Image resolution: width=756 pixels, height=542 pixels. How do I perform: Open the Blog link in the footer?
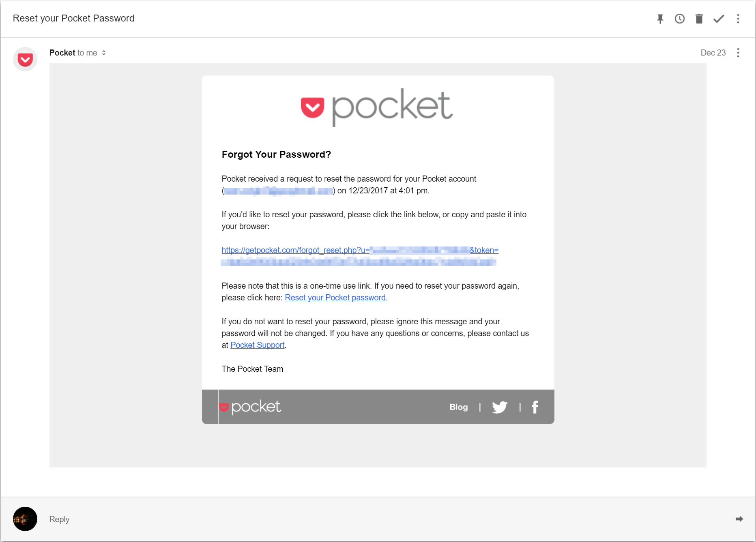click(x=458, y=407)
